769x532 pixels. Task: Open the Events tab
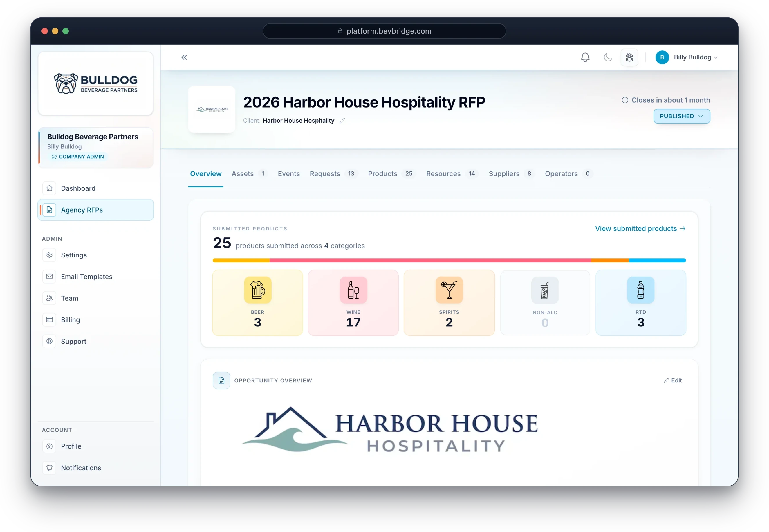point(289,174)
